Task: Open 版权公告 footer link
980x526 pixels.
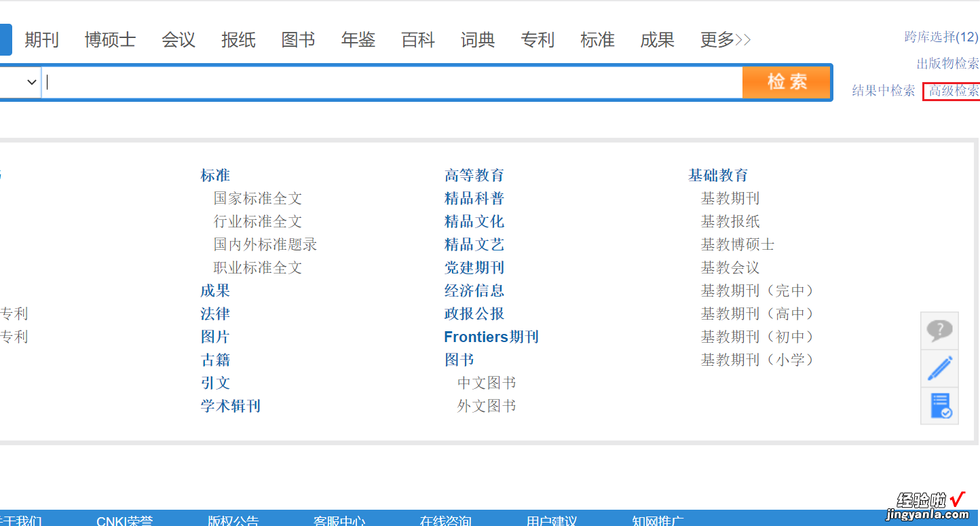Action: [x=233, y=521]
